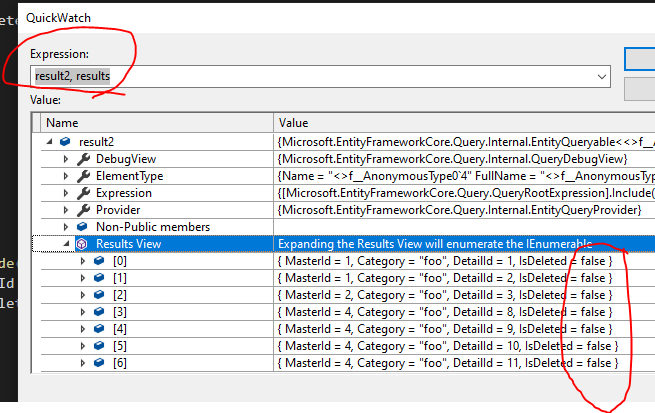Select the EntityQueryProvider value cell

click(460, 210)
